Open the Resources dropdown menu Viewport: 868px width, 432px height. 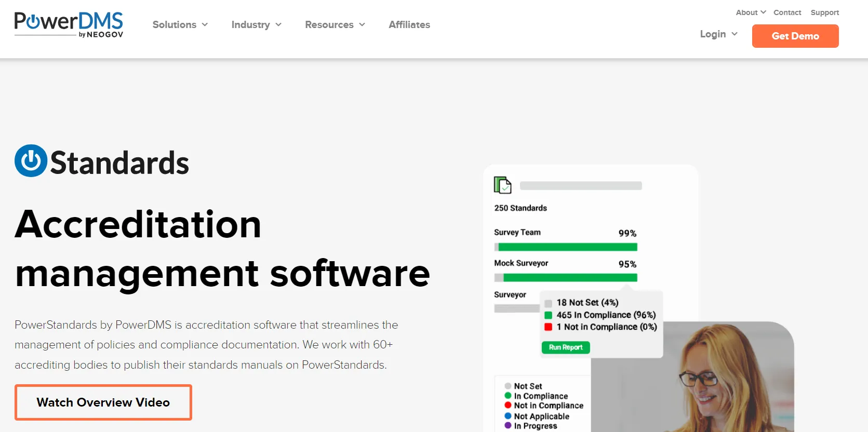pos(335,24)
